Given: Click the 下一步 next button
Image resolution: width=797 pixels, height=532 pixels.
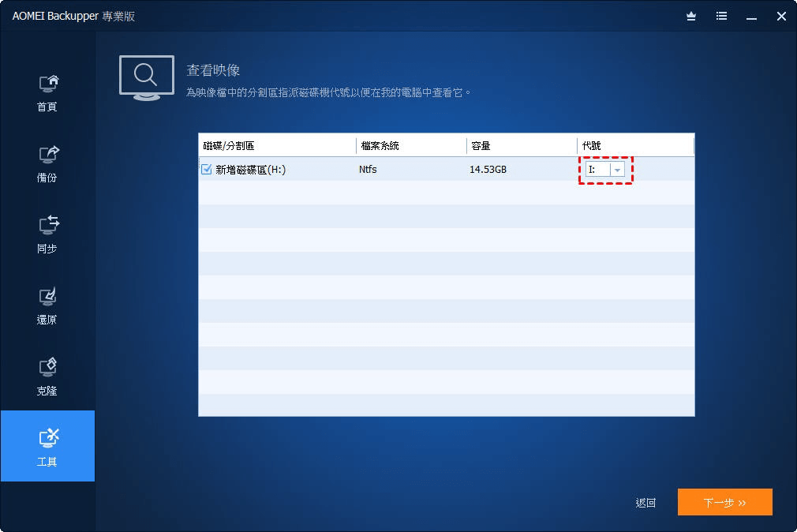Looking at the screenshot, I should [725, 503].
